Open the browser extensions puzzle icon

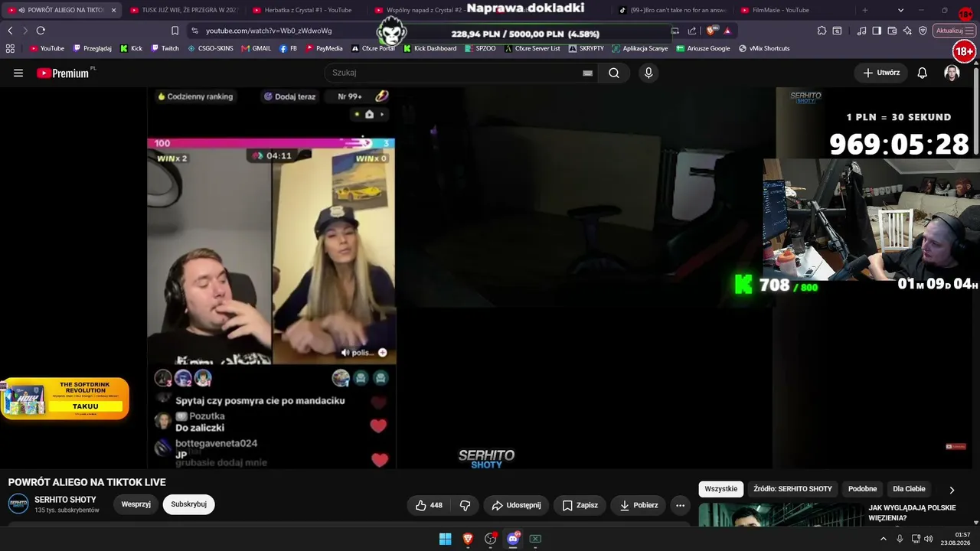coord(822,31)
